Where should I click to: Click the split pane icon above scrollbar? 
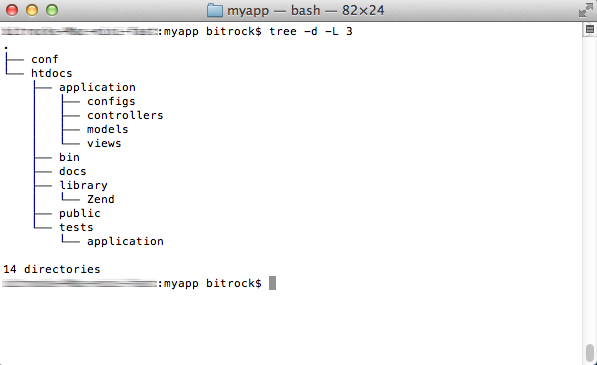(590, 29)
